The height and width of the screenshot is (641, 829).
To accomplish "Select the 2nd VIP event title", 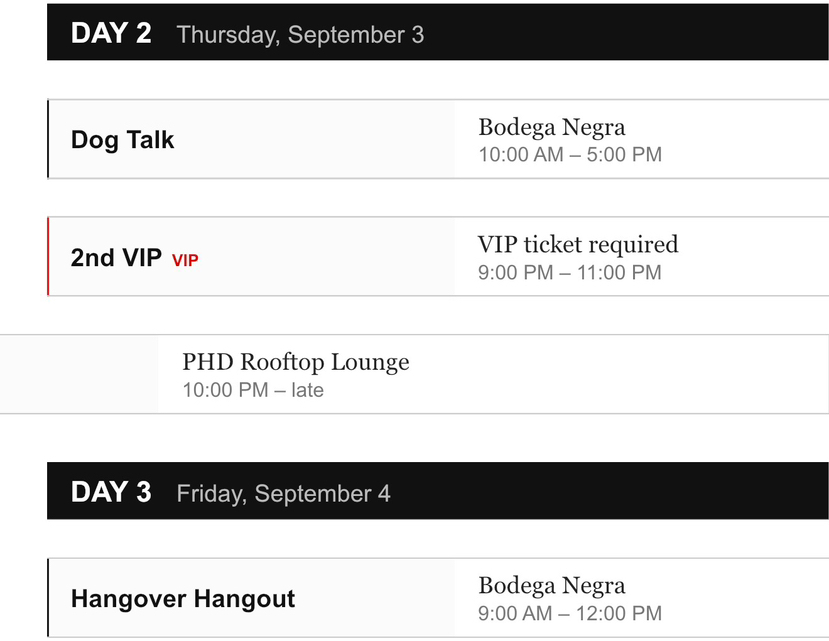I will coord(116,258).
